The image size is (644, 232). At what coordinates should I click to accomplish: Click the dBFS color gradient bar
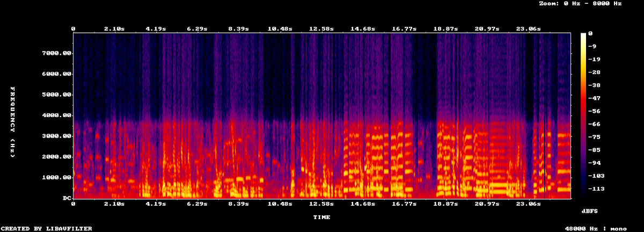point(583,115)
